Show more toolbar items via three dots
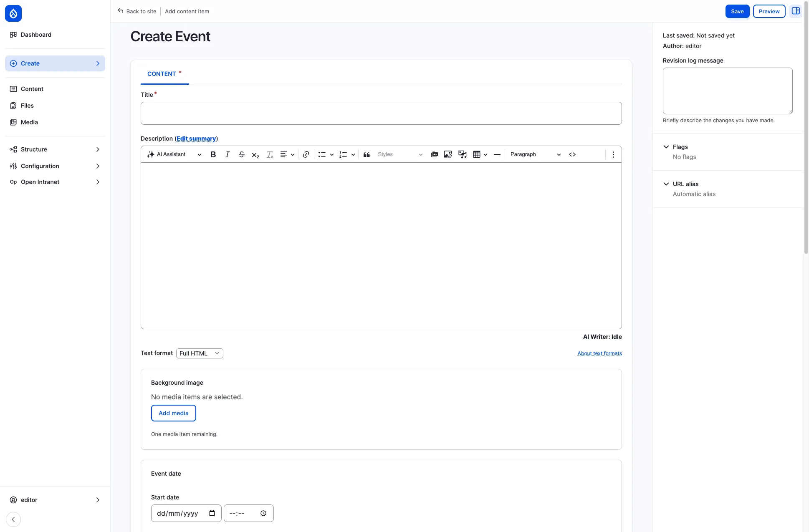Screen dimensions: 809x532 click(x=613, y=154)
